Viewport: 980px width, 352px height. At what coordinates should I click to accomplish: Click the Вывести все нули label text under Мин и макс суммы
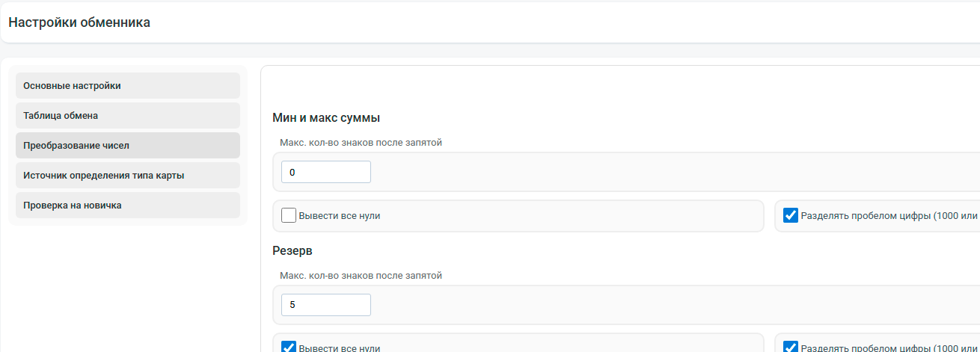[x=340, y=216]
